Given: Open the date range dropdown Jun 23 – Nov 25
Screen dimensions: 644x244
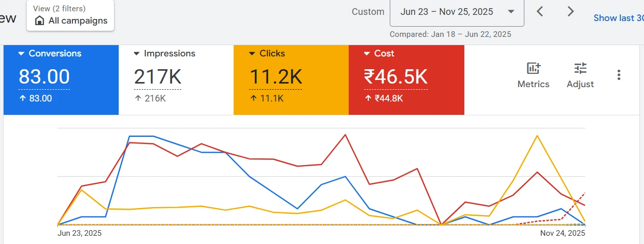Looking at the screenshot, I should click(x=457, y=12).
